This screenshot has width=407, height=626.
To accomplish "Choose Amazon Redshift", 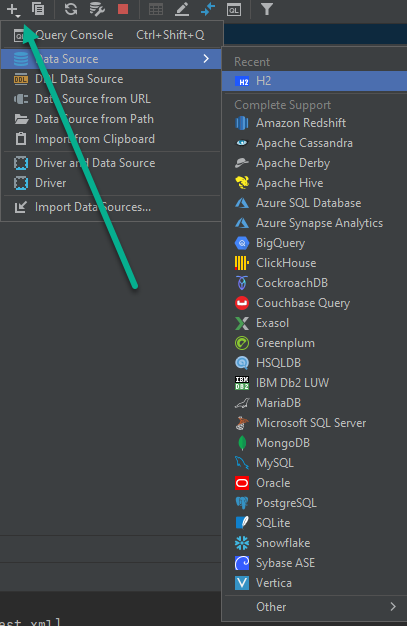I will pos(314,123).
